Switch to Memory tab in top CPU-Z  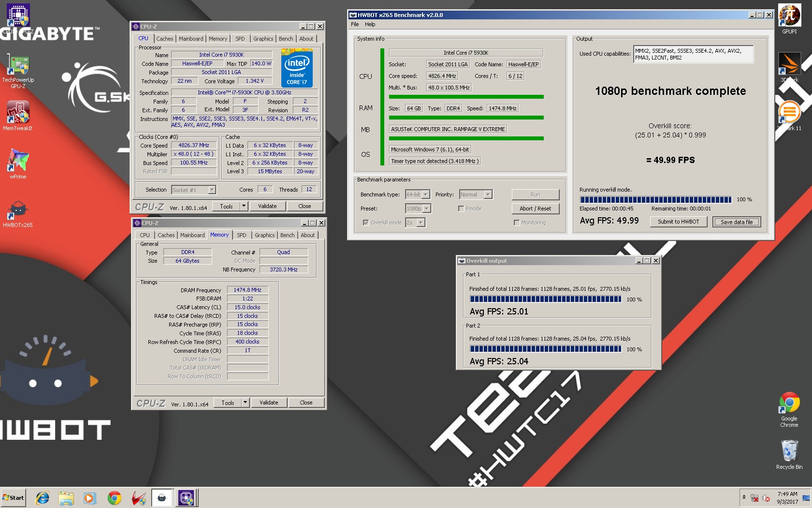(218, 39)
